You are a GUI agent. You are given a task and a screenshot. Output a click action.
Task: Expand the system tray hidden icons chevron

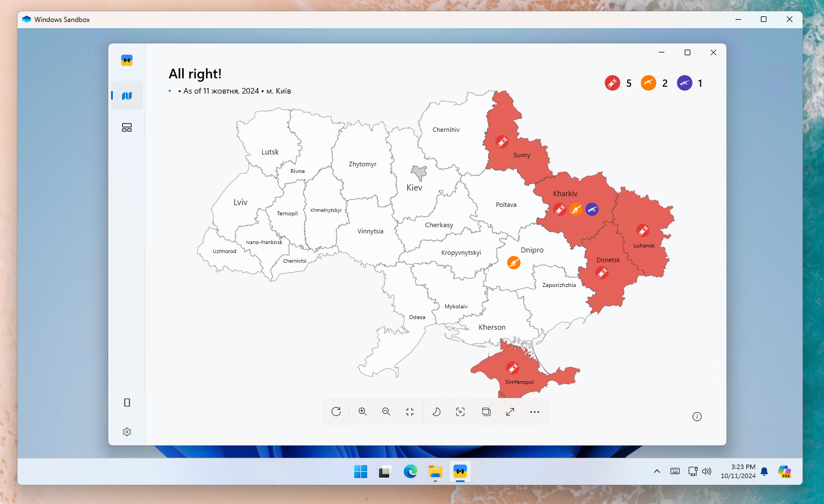(657, 471)
